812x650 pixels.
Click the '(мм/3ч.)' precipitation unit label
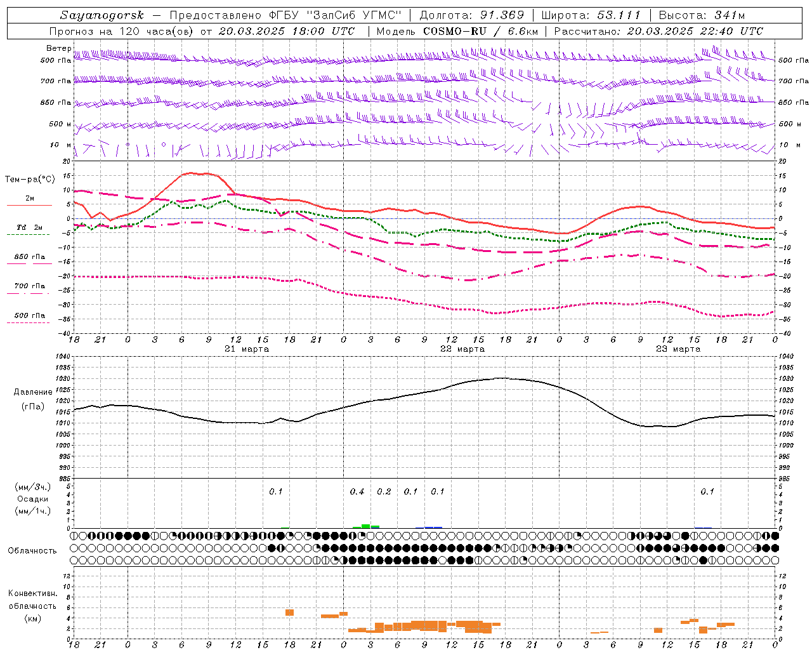click(33, 487)
